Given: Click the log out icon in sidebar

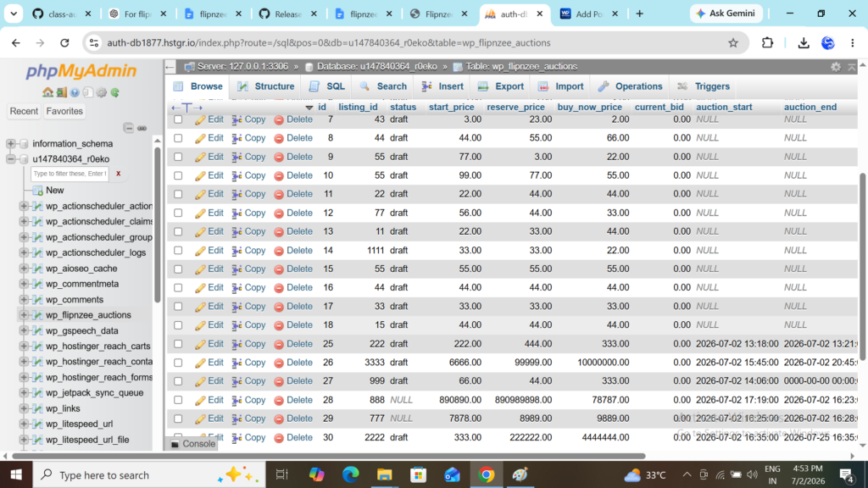Looking at the screenshot, I should tap(61, 92).
